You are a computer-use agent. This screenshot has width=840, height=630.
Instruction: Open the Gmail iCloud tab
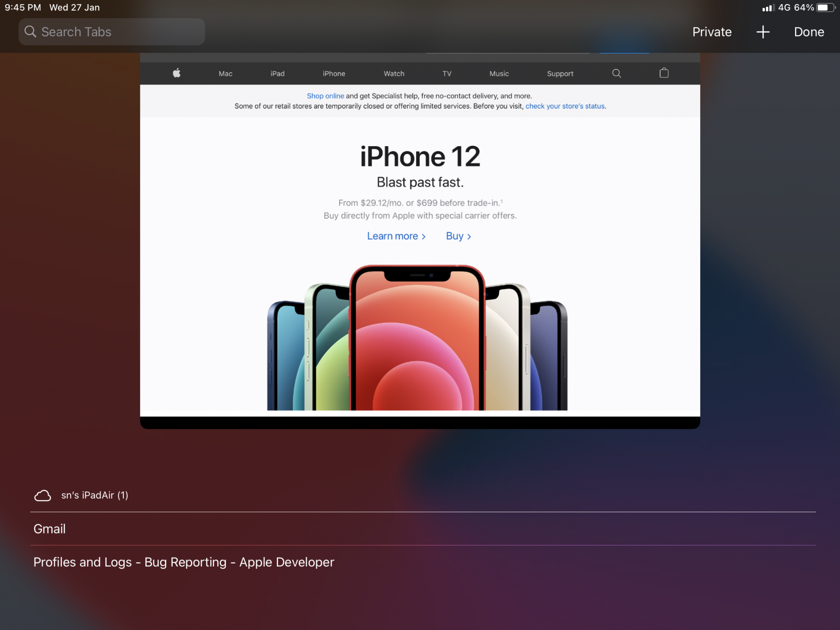[x=50, y=529]
